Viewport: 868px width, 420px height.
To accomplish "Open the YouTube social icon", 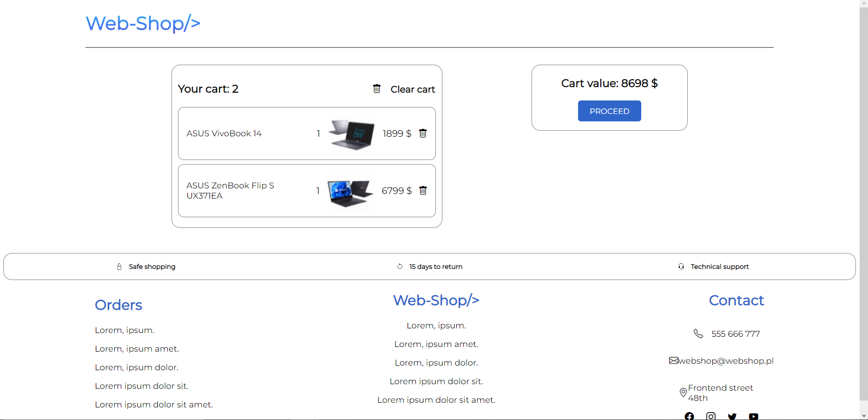I will tap(754, 416).
